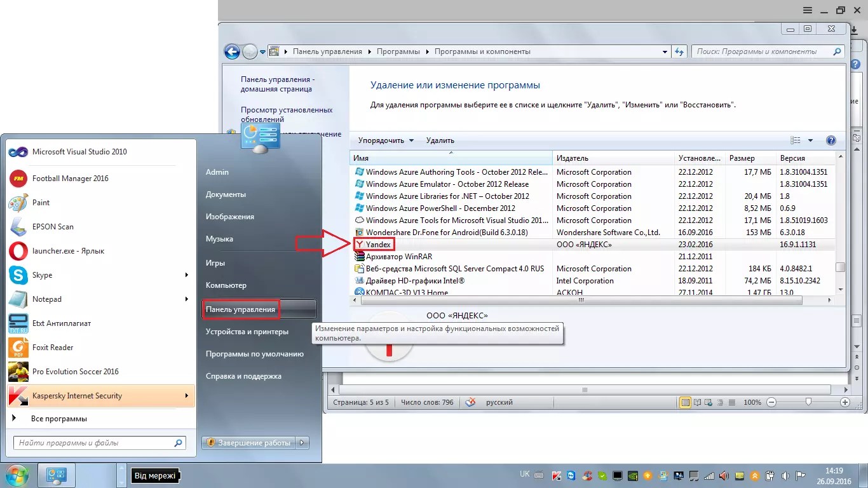
Task: Open Microsoft Visual Studio 2010 from Start menu
Action: click(79, 152)
